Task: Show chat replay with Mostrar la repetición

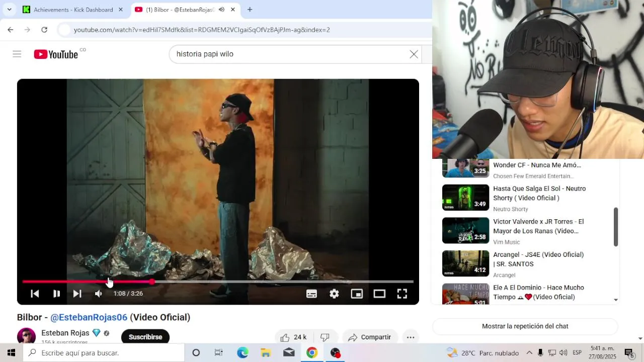Action: tap(525, 326)
